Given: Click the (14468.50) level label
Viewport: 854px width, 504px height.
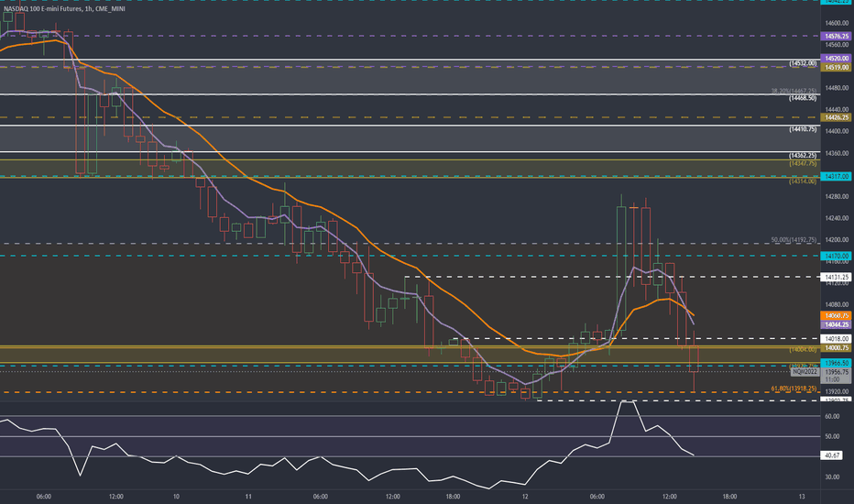Looking at the screenshot, I should (x=803, y=98).
